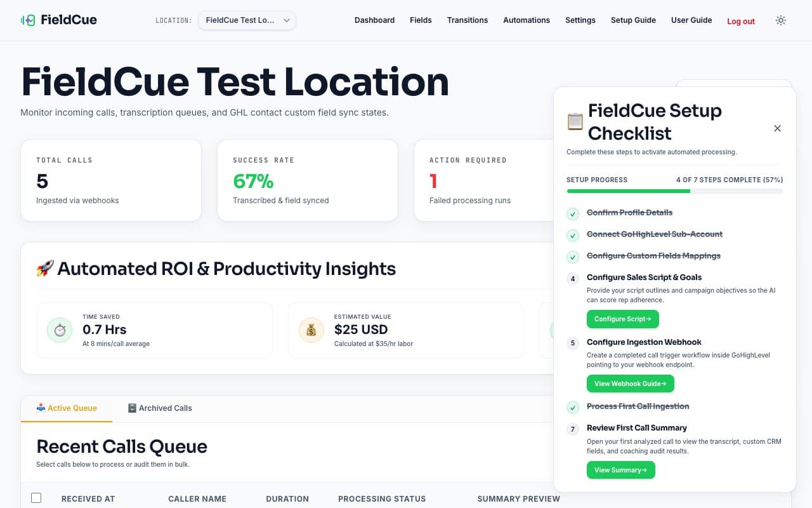Click the Success Rate 67% card
Screen dimensions: 812x508
(x=308, y=180)
